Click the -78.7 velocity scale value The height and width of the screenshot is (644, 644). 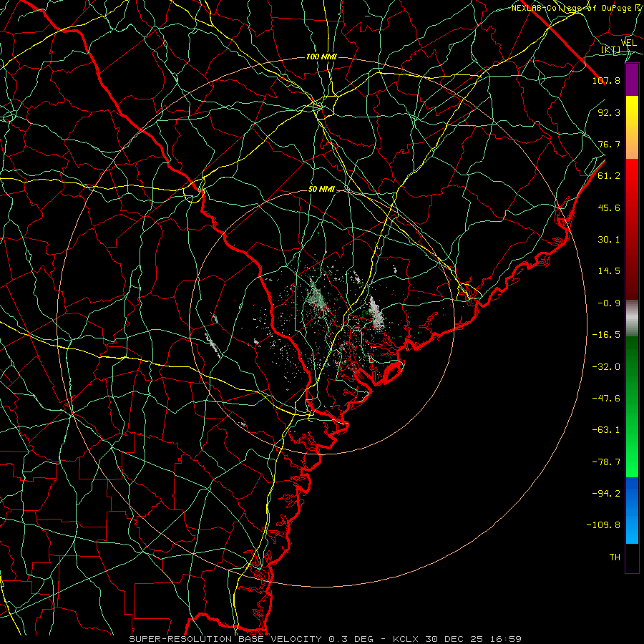606,462
